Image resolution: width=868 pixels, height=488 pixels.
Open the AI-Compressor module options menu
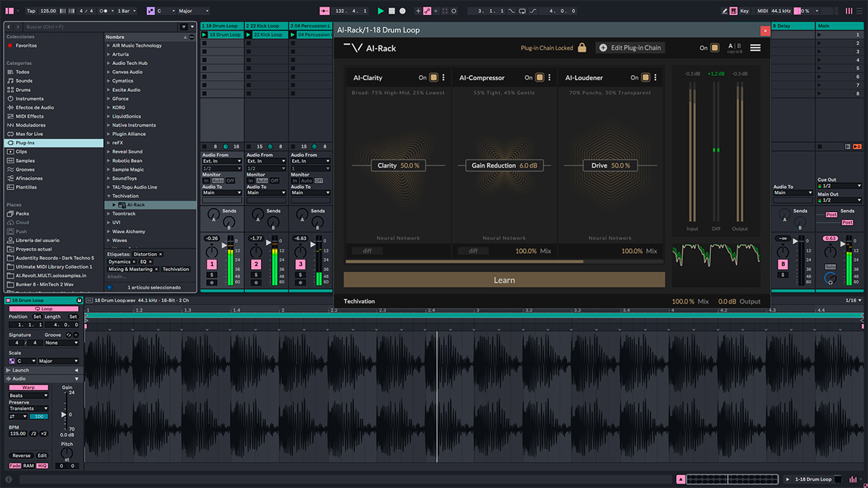coord(549,77)
